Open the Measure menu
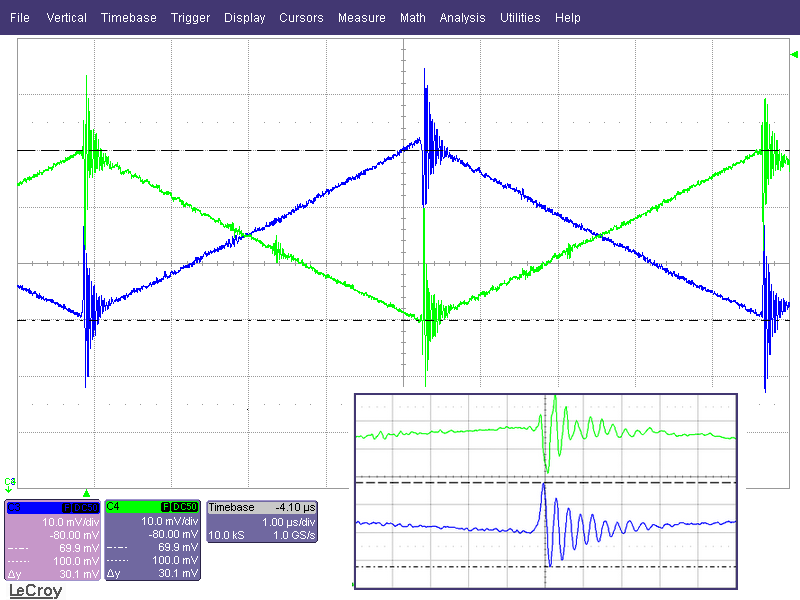 (361, 18)
